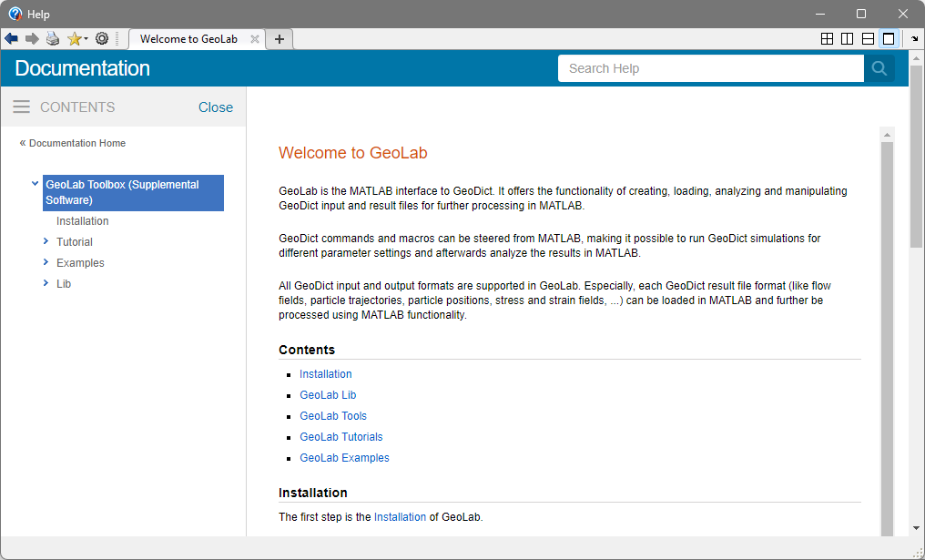925x560 pixels.
Task: Open the Examples item in sidebar
Action: (80, 262)
